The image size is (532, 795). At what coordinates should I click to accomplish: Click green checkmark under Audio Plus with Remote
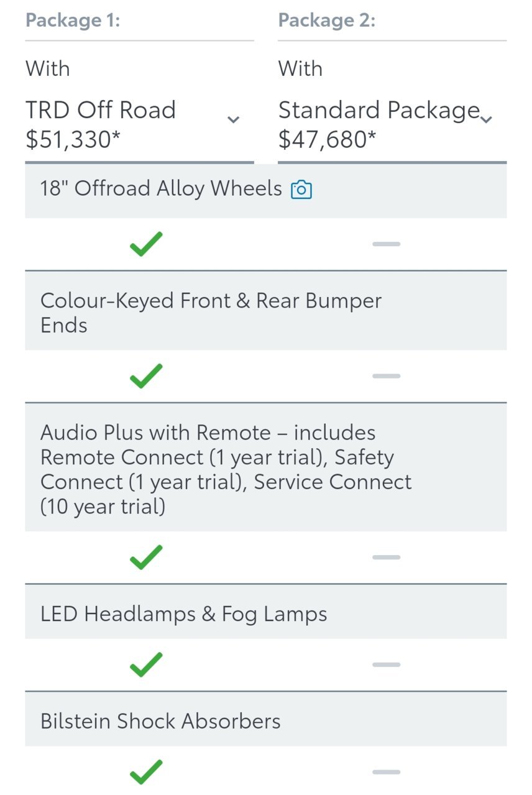(146, 557)
